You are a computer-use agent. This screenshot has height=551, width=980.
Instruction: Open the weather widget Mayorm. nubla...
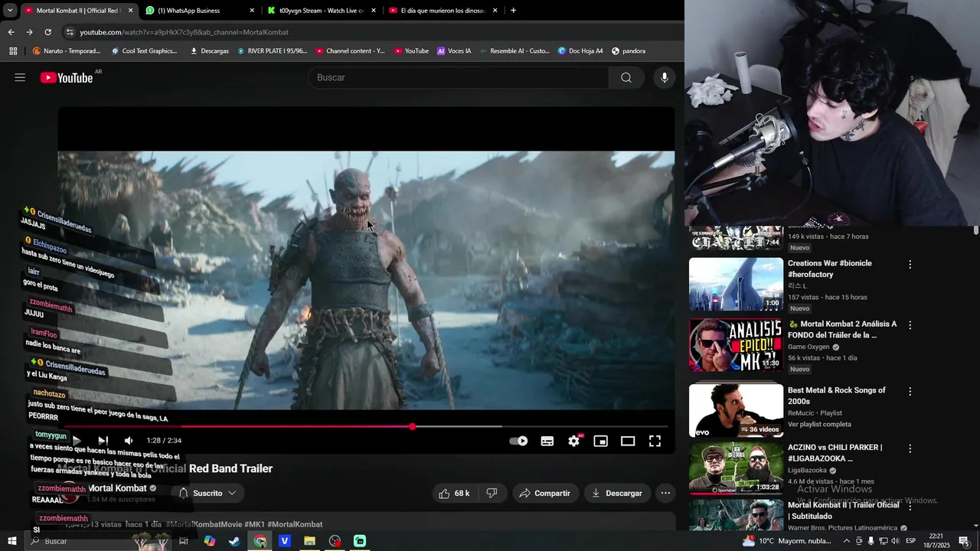pyautogui.click(x=787, y=541)
